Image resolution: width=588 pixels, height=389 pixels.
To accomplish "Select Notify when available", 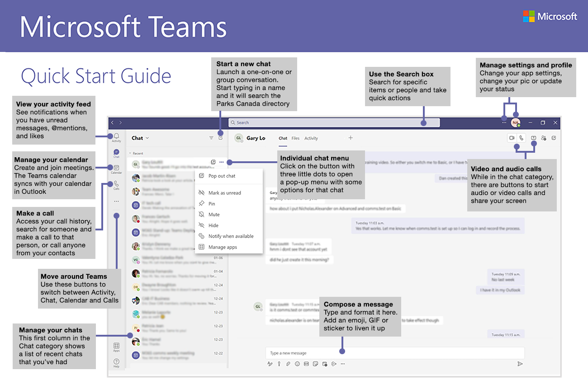I will coord(229,236).
